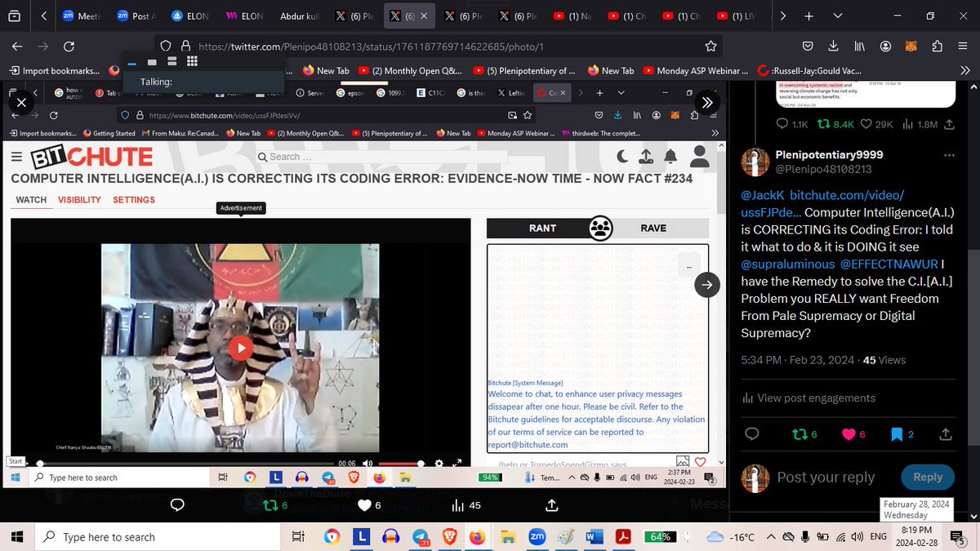Close the photo viewer with the X button
This screenshot has width=980, height=551.
pyautogui.click(x=21, y=102)
